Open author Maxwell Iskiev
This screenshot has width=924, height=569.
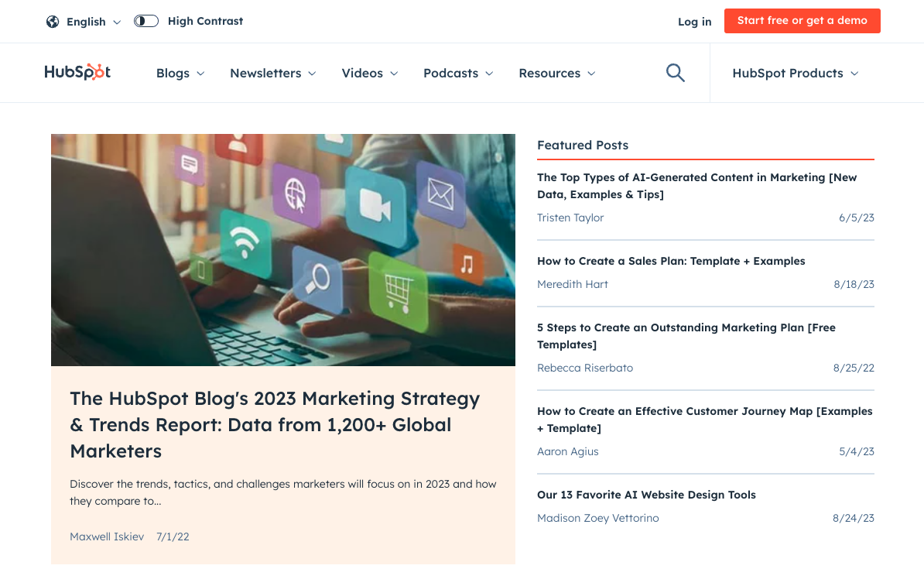click(x=107, y=536)
